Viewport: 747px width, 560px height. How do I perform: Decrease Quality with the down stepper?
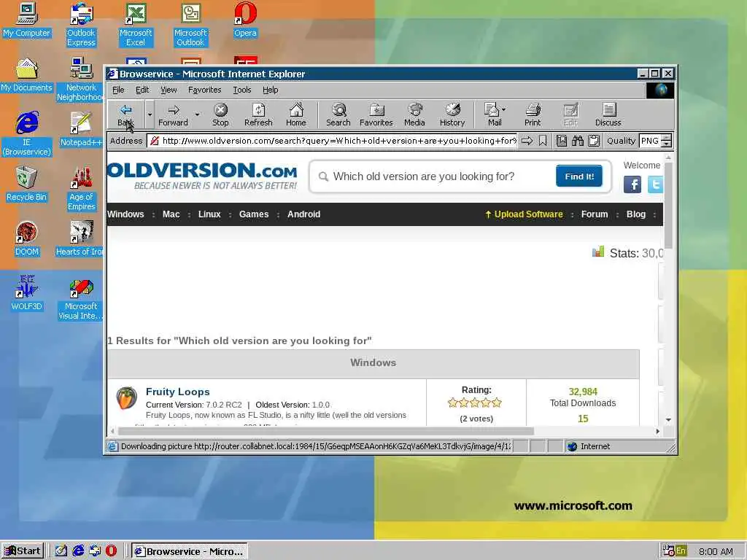(x=667, y=144)
